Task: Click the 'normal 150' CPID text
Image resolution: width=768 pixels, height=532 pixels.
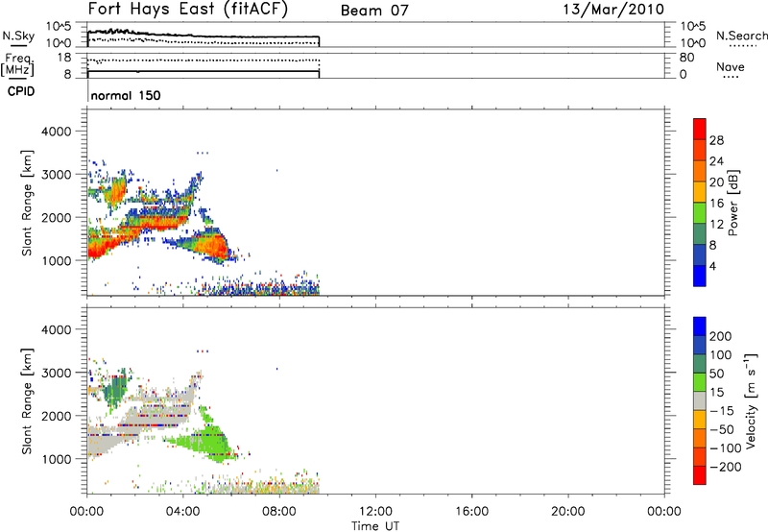Action: click(x=126, y=95)
